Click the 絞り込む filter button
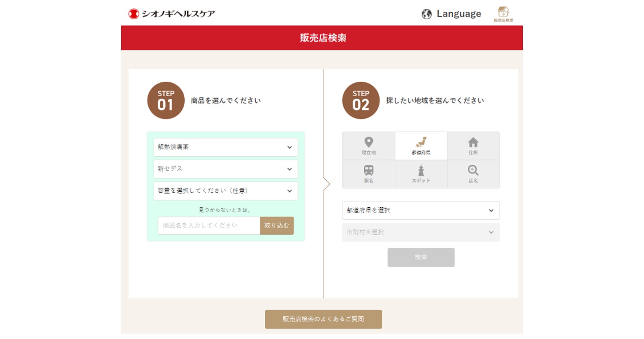This screenshot has height=339, width=644. 277,225
